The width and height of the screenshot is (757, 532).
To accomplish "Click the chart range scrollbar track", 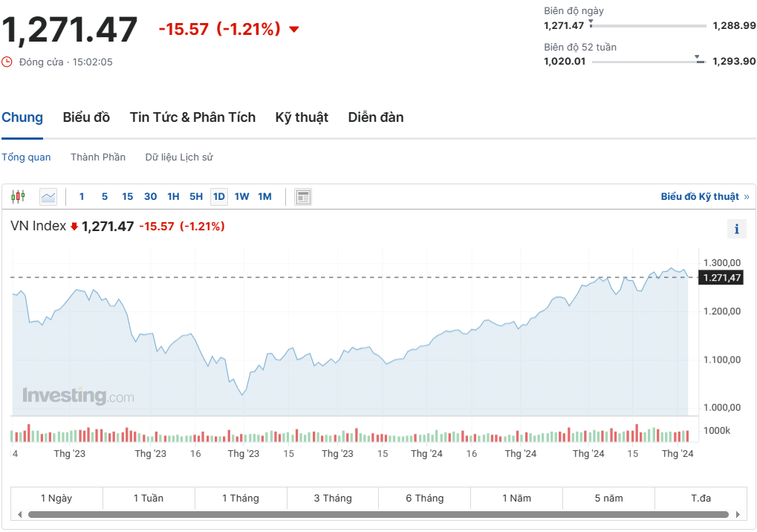I will point(377,514).
